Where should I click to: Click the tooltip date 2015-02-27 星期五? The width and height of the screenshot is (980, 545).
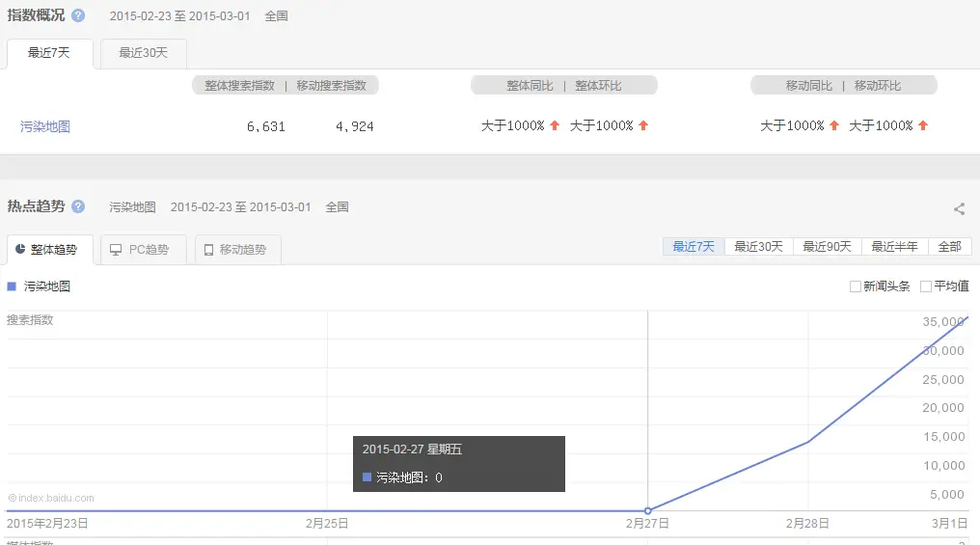(x=412, y=450)
